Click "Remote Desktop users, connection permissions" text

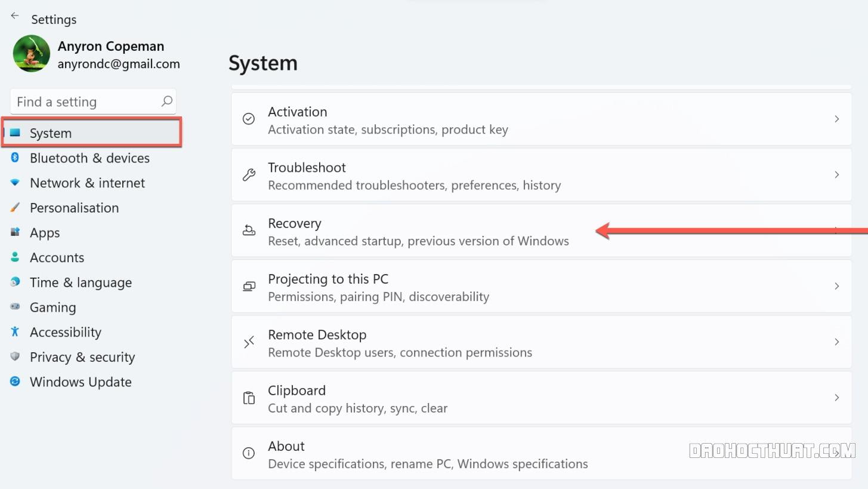point(400,352)
